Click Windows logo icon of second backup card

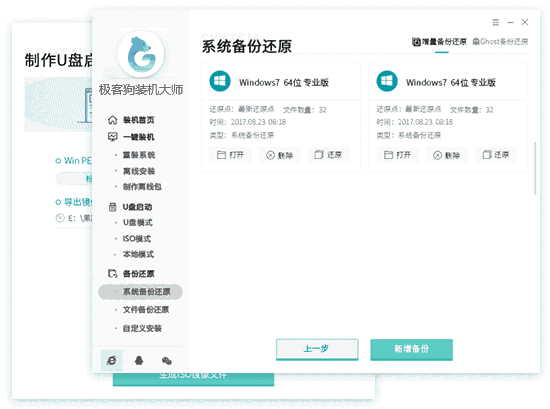click(387, 81)
